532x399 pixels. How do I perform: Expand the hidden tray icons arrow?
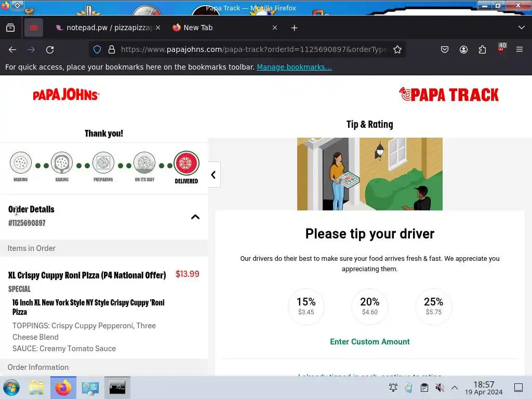tap(455, 388)
